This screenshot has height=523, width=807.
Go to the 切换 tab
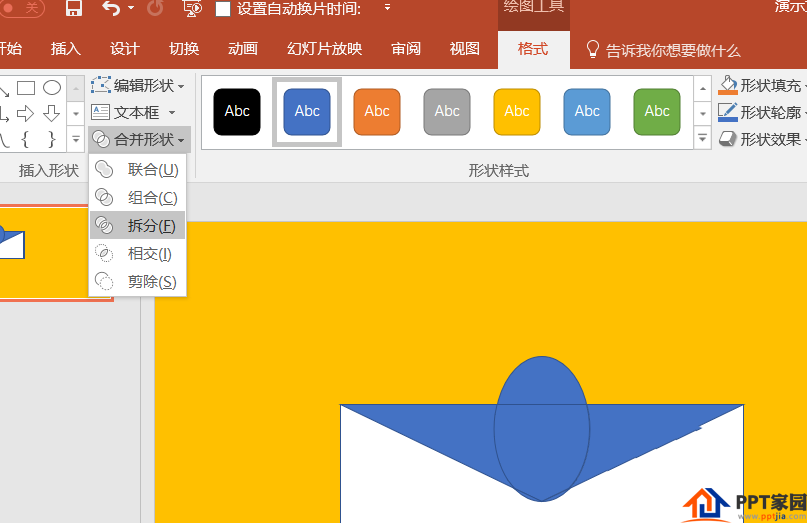point(184,49)
